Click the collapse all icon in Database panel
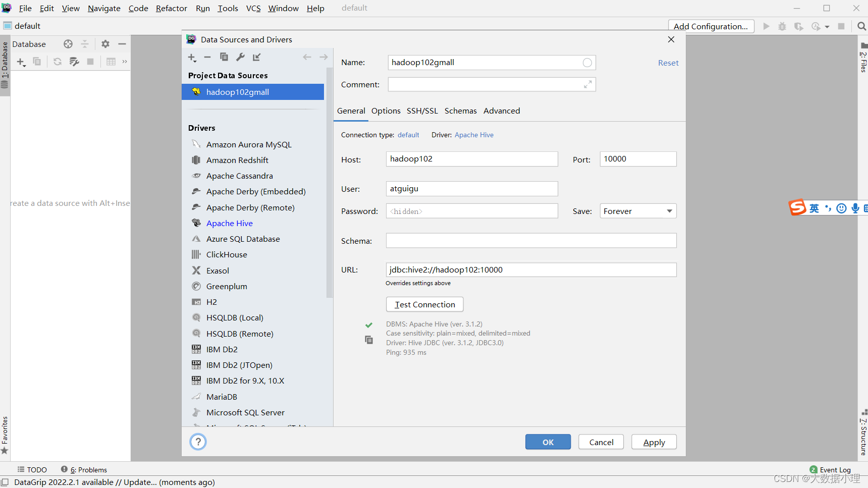This screenshot has height=488, width=868. point(85,44)
